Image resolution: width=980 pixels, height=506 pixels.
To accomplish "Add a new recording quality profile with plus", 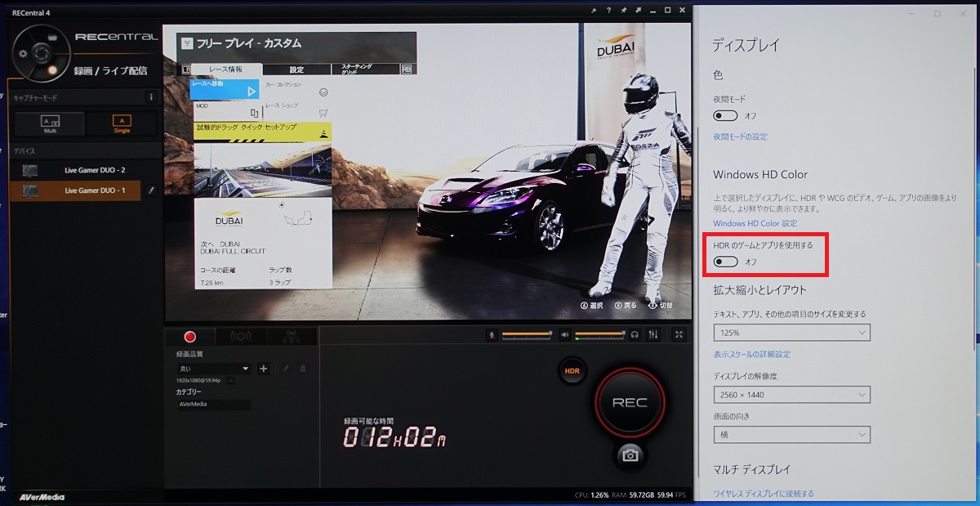I will (264, 369).
